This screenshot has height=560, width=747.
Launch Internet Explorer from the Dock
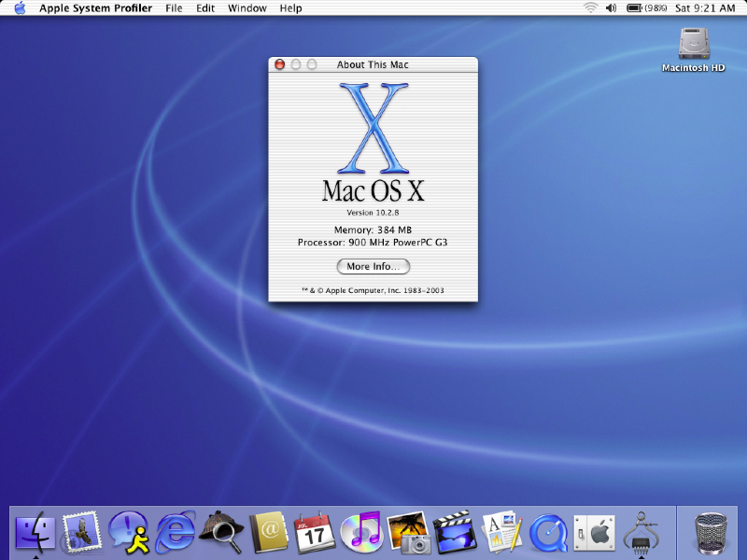tap(176, 532)
